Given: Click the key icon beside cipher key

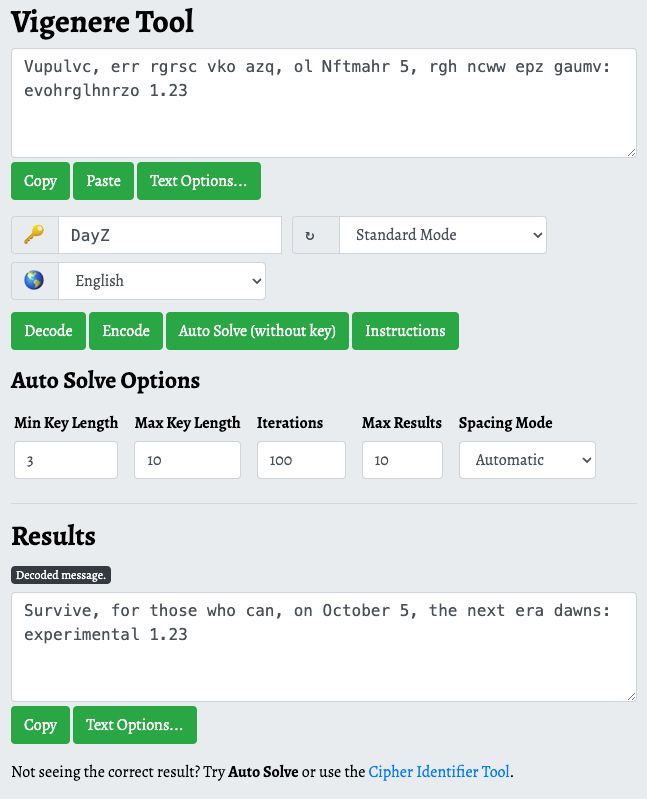Looking at the screenshot, I should tap(34, 235).
